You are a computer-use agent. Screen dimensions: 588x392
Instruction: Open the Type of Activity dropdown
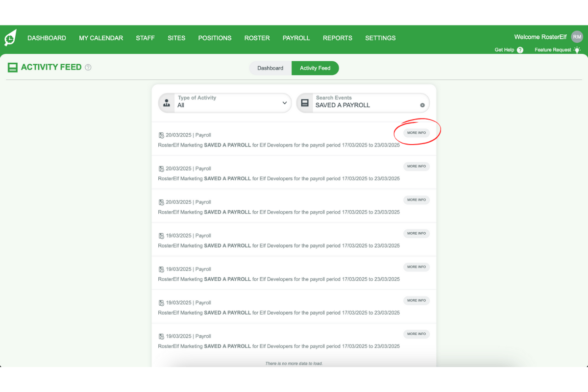click(x=230, y=103)
